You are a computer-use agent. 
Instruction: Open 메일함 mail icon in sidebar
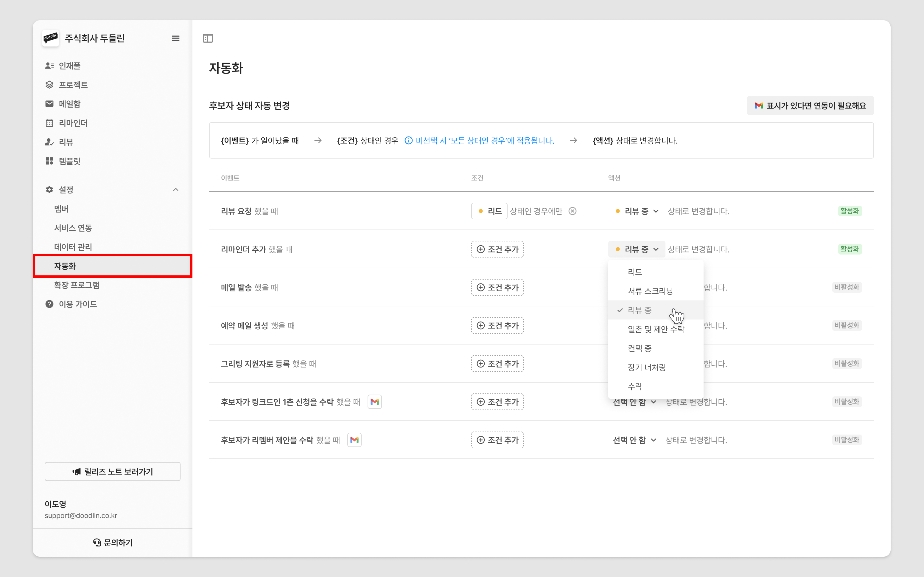49,104
